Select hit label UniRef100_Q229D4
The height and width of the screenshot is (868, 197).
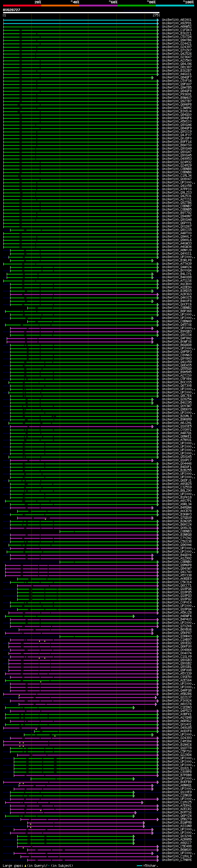click(x=176, y=754)
